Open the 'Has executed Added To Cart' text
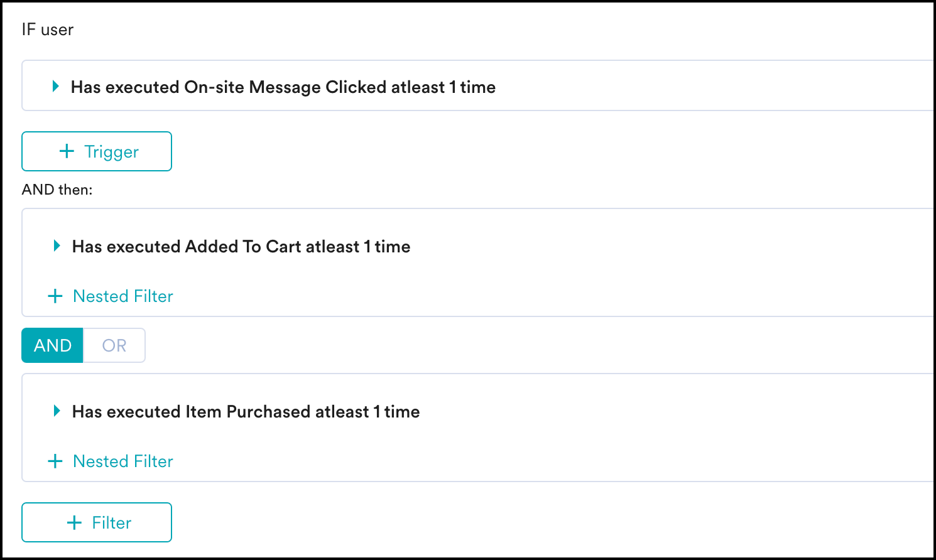 241,247
